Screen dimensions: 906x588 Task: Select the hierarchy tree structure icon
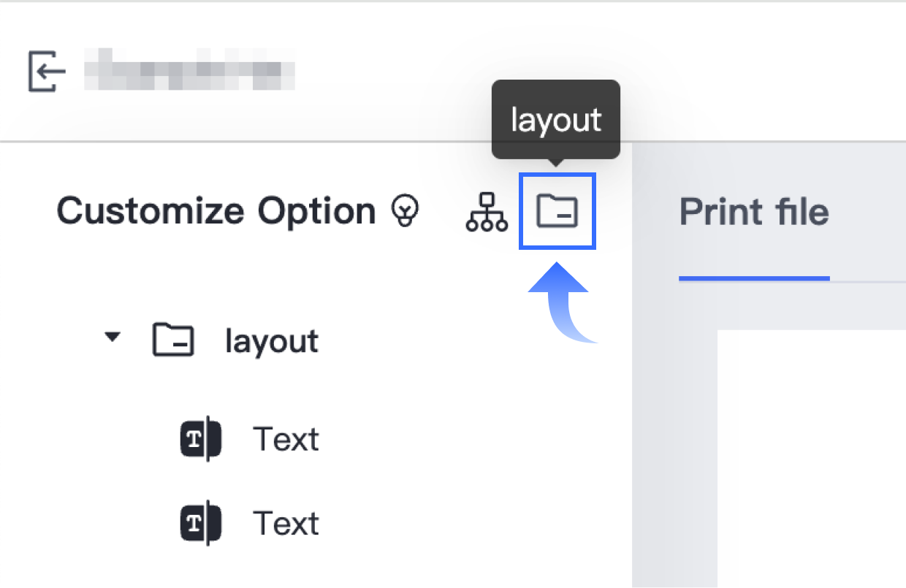[487, 211]
